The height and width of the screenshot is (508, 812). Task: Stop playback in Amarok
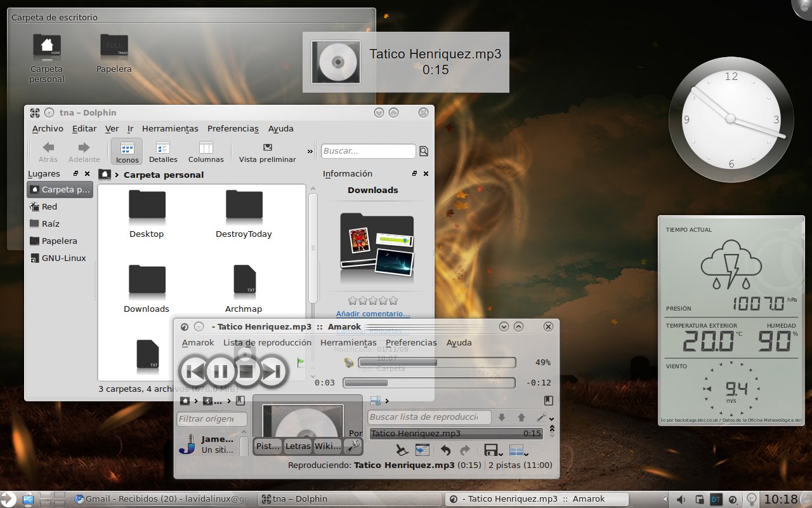coord(246,371)
